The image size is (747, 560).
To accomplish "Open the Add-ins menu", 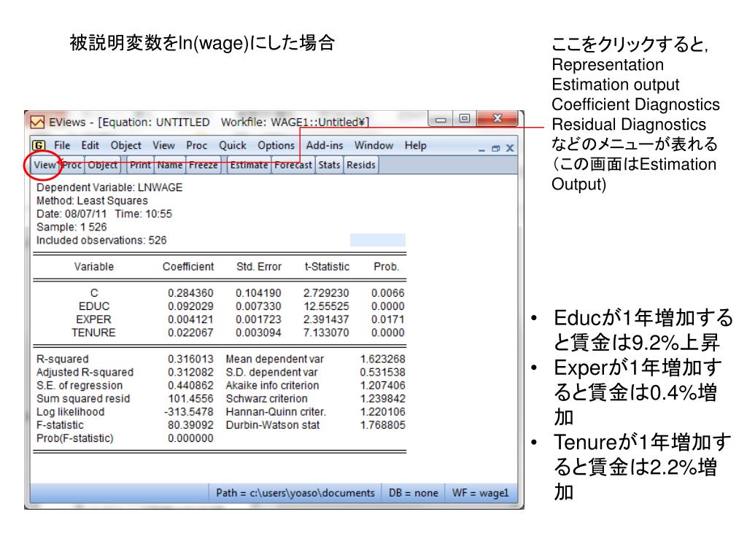I will [x=325, y=145].
